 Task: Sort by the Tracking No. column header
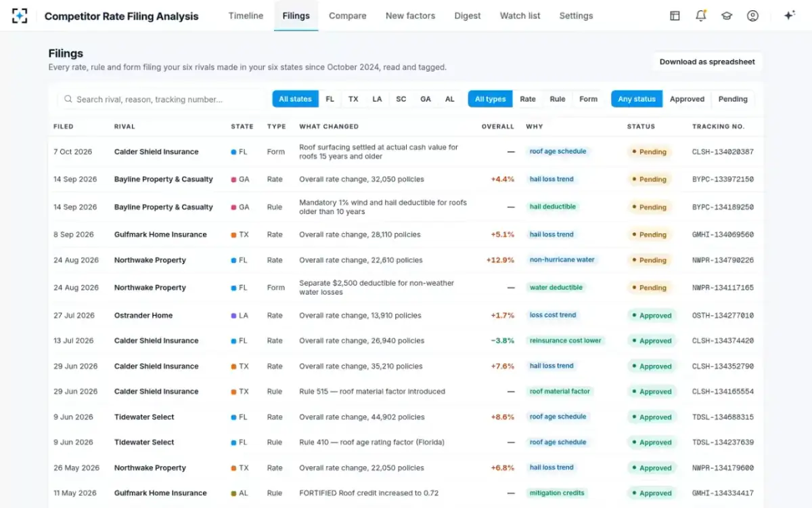(718, 127)
